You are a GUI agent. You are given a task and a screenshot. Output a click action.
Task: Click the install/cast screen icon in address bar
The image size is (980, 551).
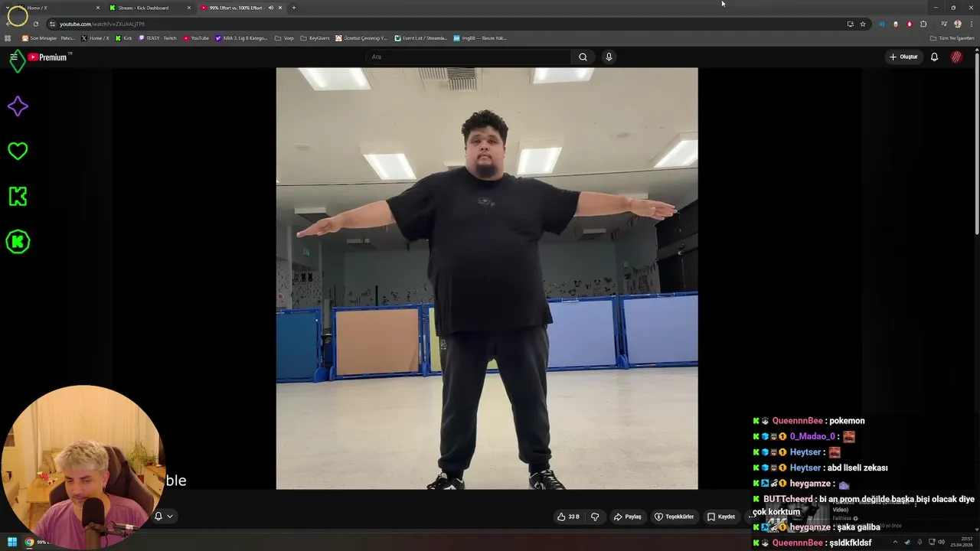[x=850, y=24]
